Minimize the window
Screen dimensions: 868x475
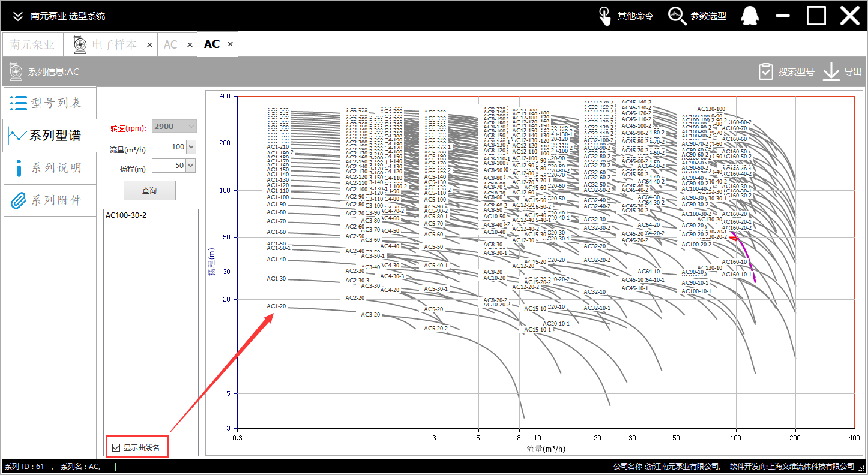tap(783, 16)
